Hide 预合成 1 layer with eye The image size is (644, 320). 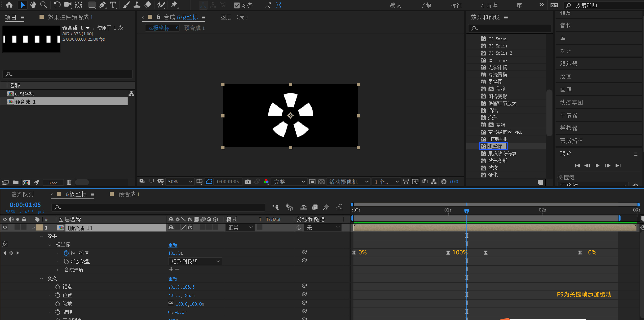point(5,227)
